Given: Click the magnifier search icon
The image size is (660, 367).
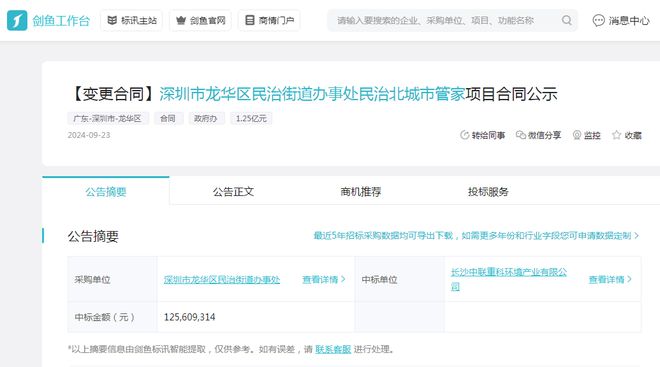Looking at the screenshot, I should (567, 20).
